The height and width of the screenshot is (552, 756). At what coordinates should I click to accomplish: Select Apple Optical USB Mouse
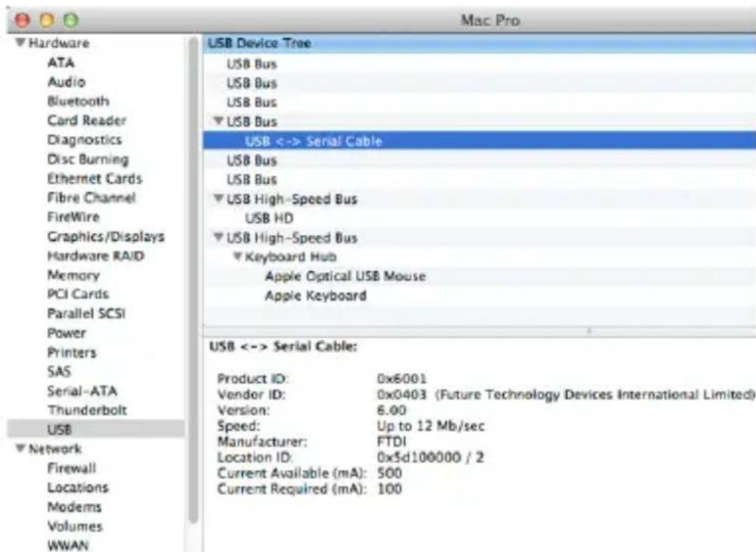coord(345,276)
